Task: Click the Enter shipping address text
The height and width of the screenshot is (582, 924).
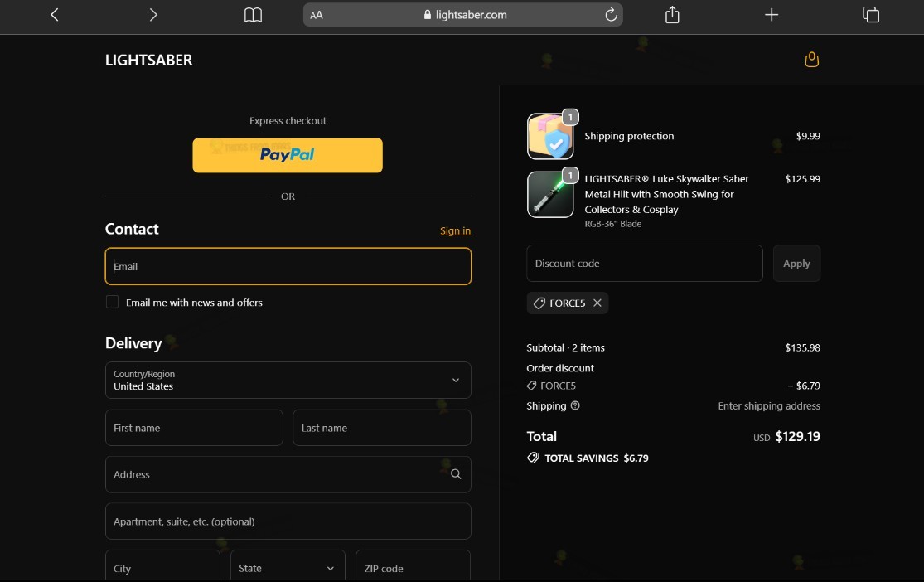Action: [768, 405]
